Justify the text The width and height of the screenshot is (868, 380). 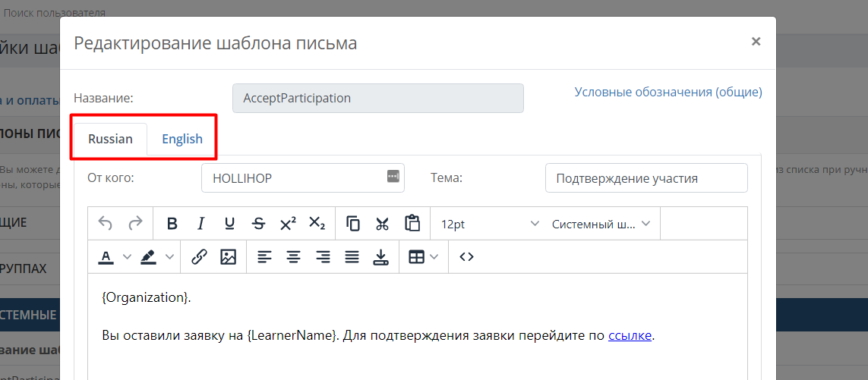pos(352,256)
